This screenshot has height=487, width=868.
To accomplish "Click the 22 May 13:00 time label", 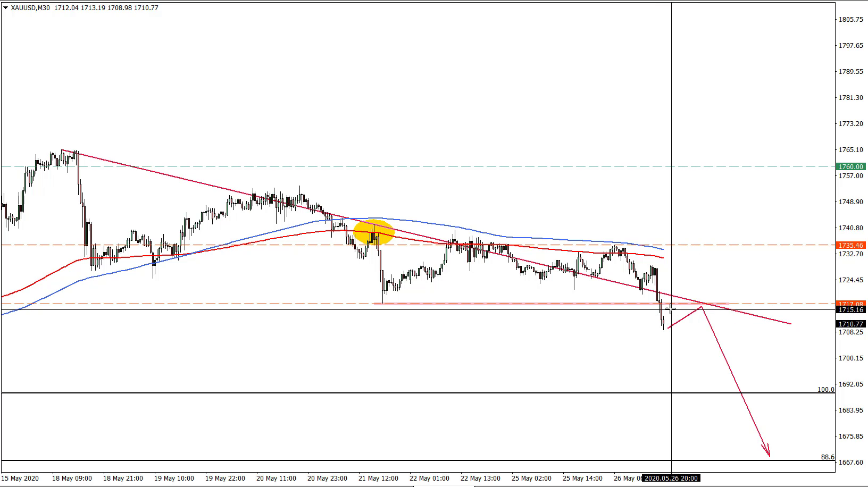I will pos(480,478).
